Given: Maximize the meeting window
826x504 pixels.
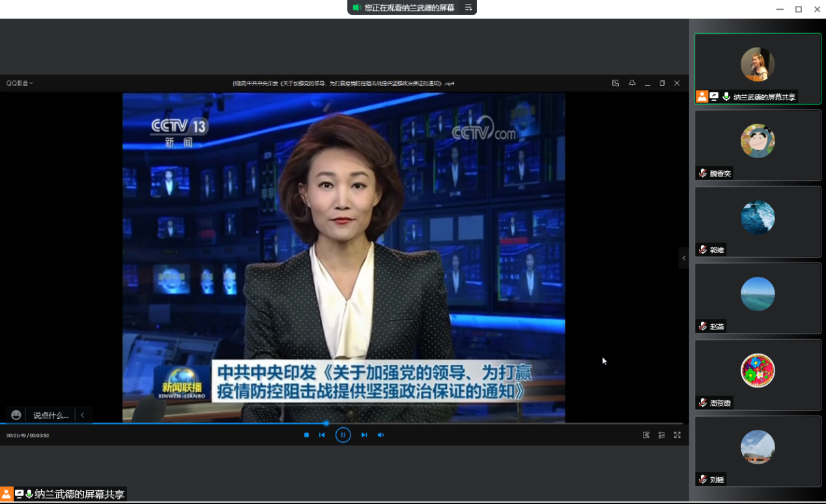Looking at the screenshot, I should (799, 9).
